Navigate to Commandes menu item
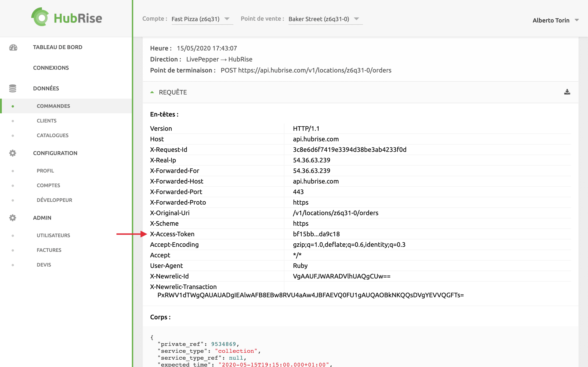This screenshot has height=367, width=588. pos(53,106)
